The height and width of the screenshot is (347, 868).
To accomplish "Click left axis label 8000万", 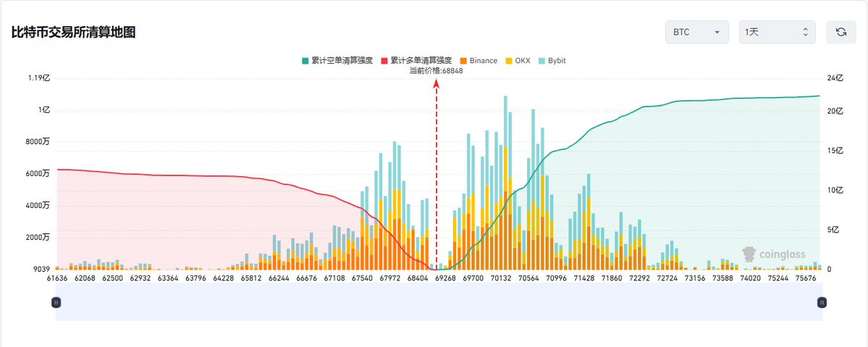I will pyautogui.click(x=38, y=142).
